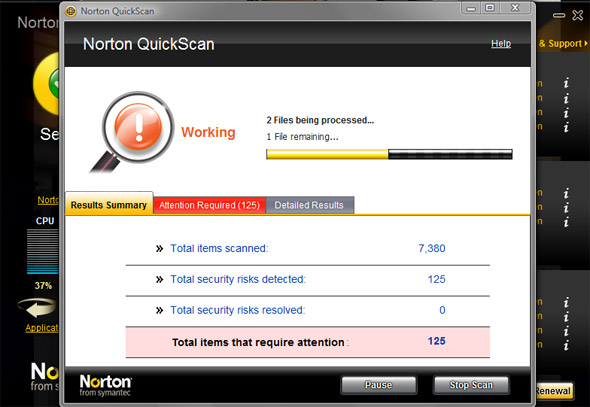Click the magnifying glass alert icon
The height and width of the screenshot is (407, 590).
click(x=132, y=131)
